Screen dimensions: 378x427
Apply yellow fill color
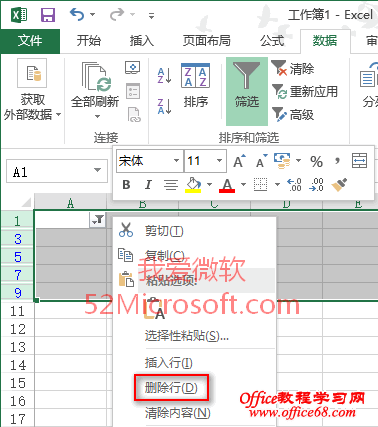(x=193, y=185)
